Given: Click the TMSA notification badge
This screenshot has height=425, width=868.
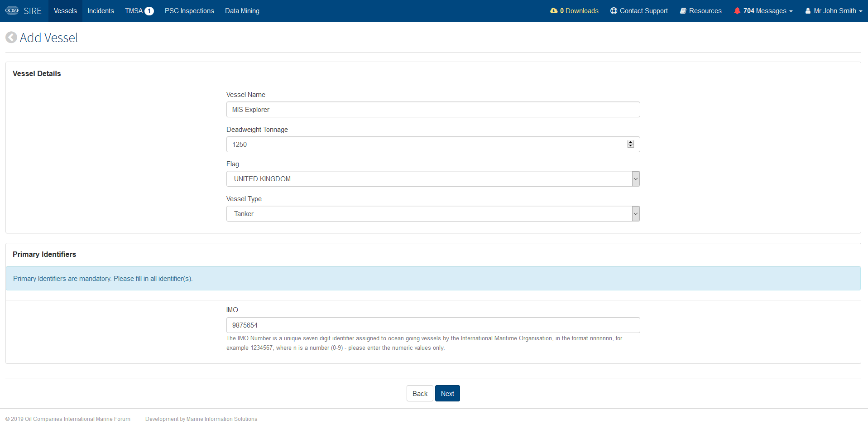Looking at the screenshot, I should coord(149,11).
